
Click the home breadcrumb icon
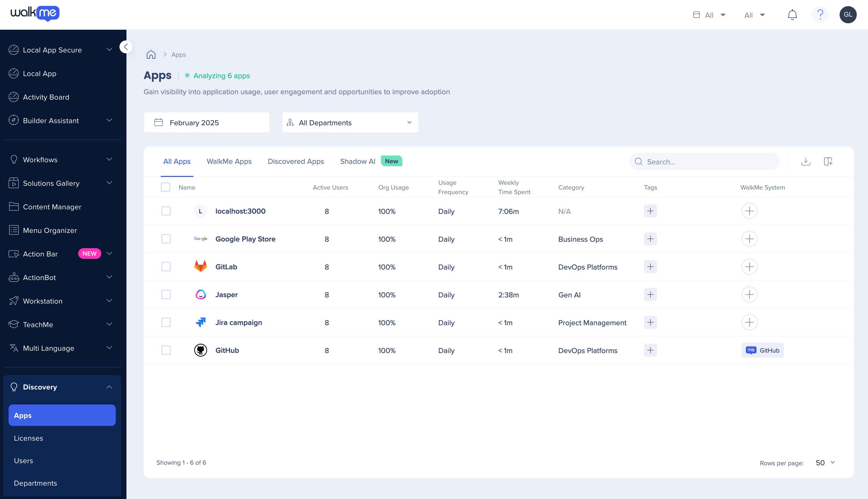[151, 55]
